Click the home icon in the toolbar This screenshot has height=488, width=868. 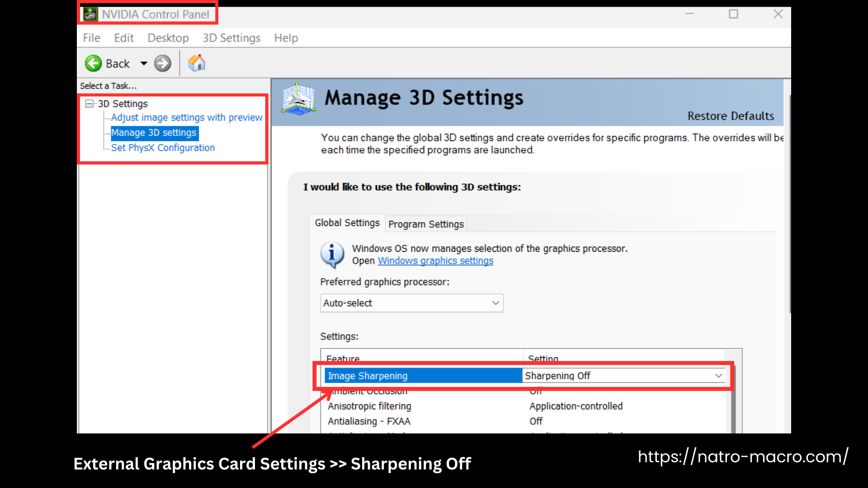(x=197, y=63)
